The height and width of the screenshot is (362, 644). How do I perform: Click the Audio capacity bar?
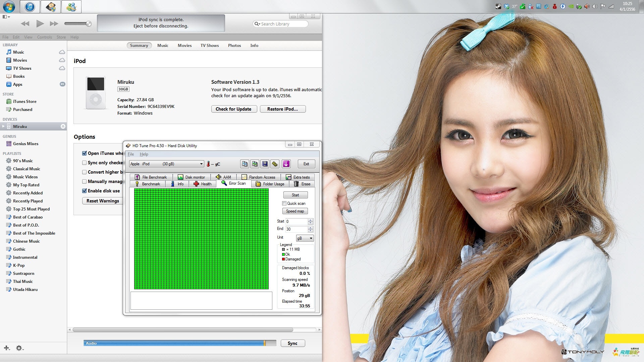pos(180,343)
